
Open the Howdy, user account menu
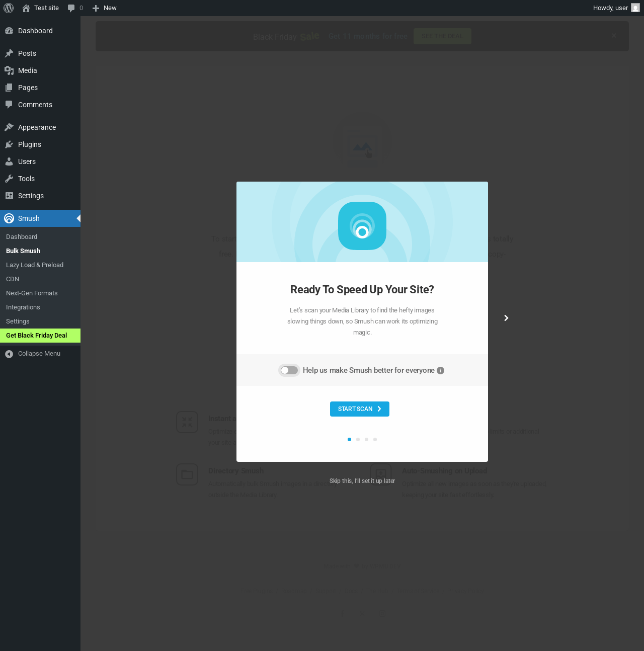[x=616, y=8]
